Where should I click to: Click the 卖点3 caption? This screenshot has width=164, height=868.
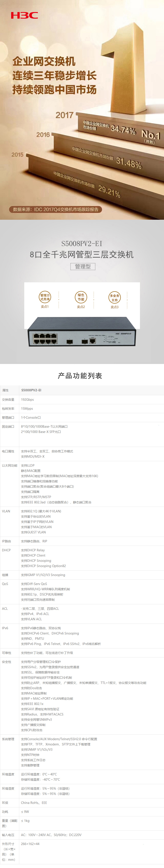click(115, 307)
